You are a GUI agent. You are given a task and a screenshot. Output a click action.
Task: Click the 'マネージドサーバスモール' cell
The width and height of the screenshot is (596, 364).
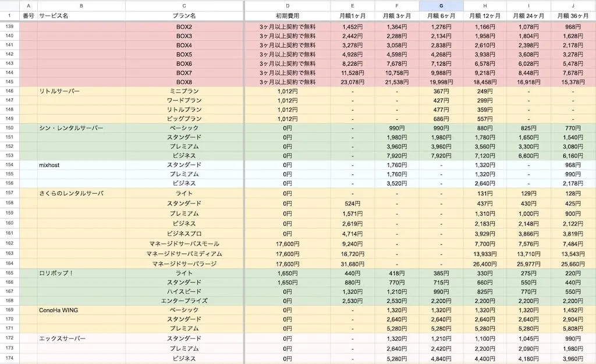184,244
